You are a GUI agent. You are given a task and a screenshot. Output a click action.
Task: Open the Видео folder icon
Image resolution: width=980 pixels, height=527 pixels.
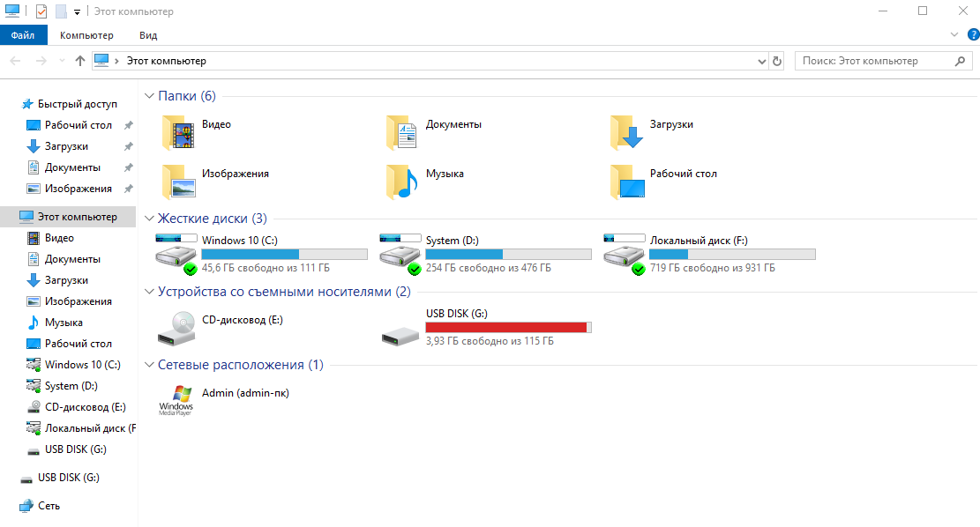pos(175,131)
